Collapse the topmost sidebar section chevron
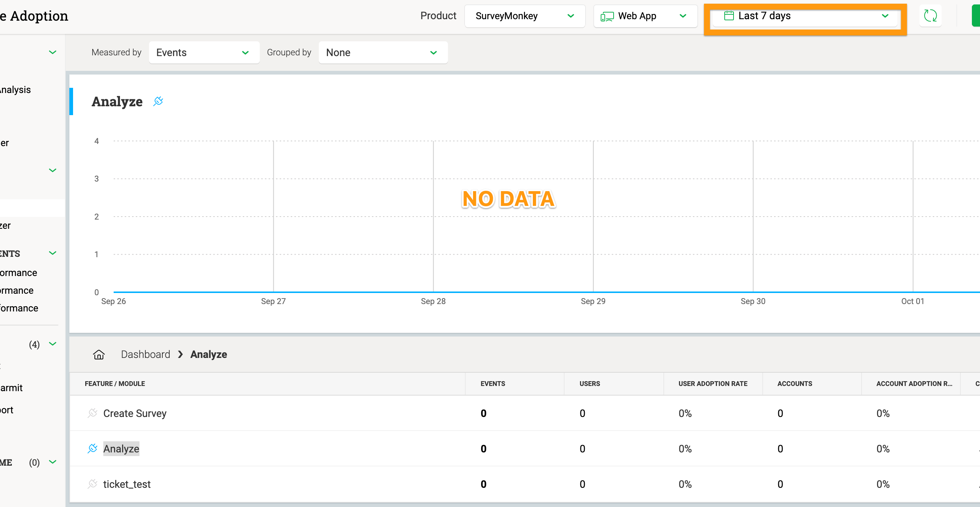The width and height of the screenshot is (980, 507). pyautogui.click(x=52, y=52)
